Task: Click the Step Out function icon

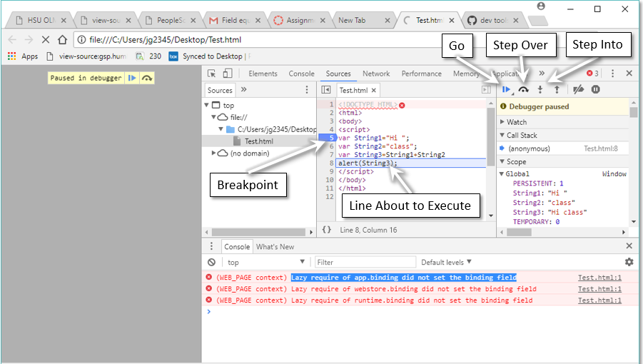Action: pos(557,90)
